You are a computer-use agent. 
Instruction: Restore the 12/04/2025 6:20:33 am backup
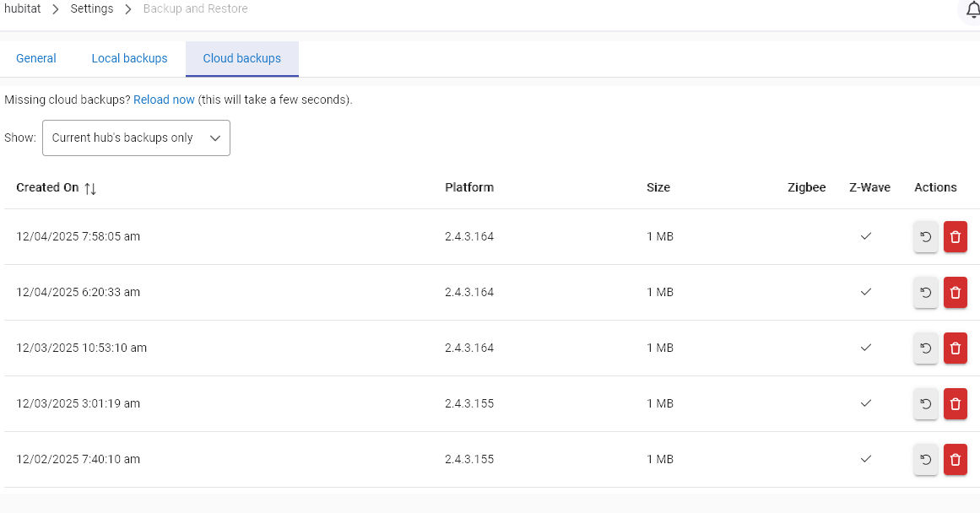pos(925,293)
